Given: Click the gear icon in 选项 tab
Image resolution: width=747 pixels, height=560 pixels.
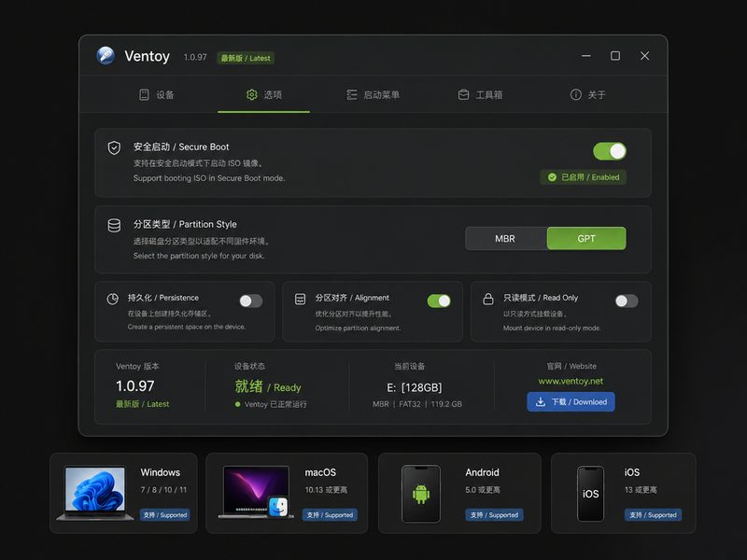Looking at the screenshot, I should (251, 95).
